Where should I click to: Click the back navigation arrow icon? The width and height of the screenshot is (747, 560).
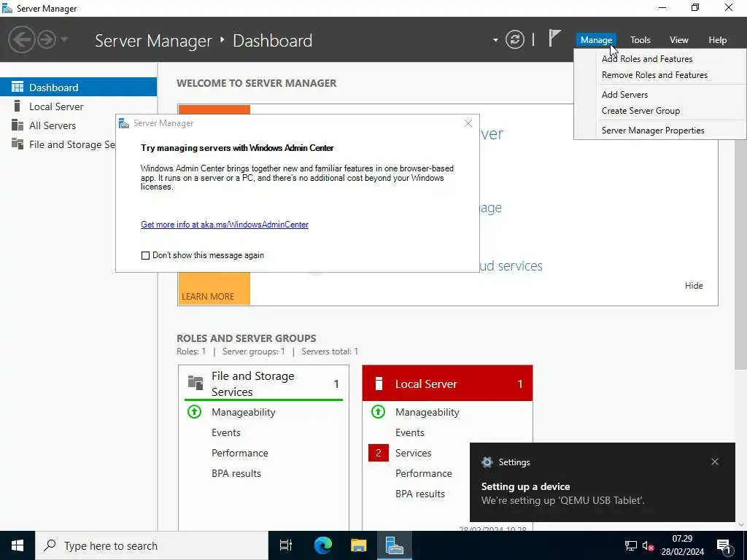click(x=21, y=39)
